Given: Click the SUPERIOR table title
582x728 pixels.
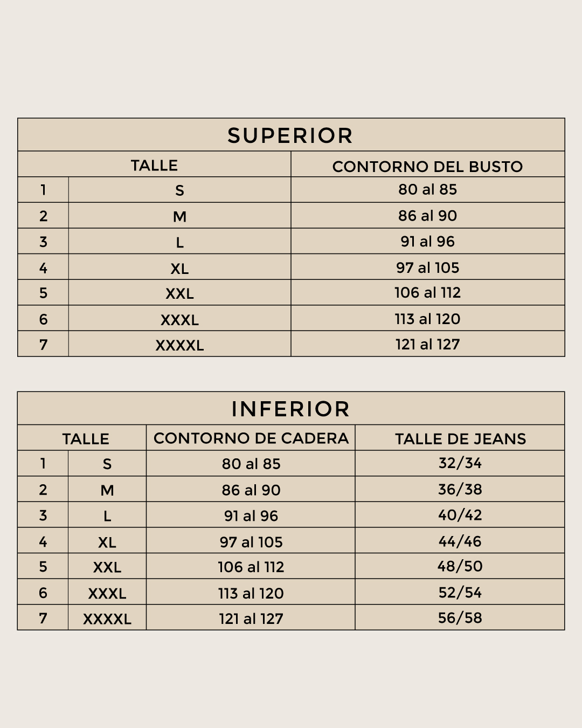Looking at the screenshot, I should 290,135.
